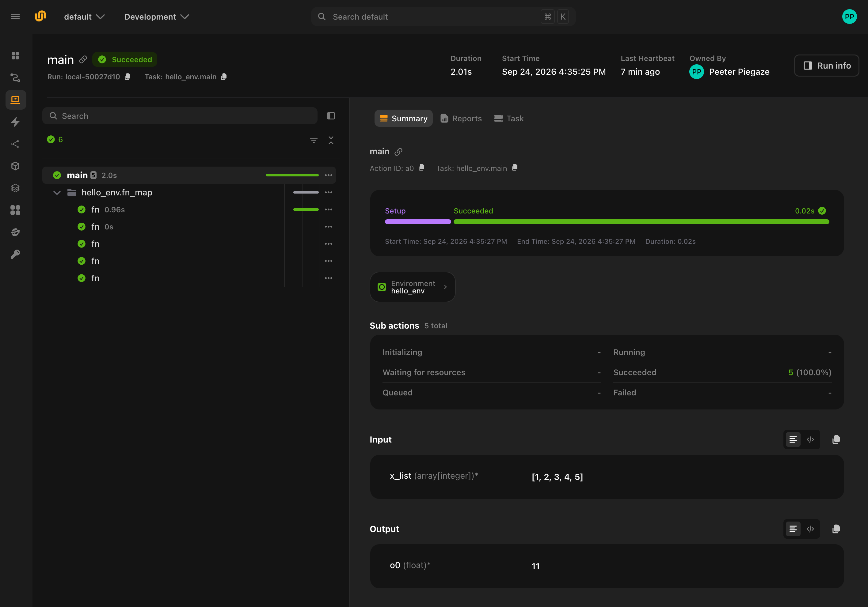
Task: Open the planet globe sidebar icon
Action: tap(16, 232)
